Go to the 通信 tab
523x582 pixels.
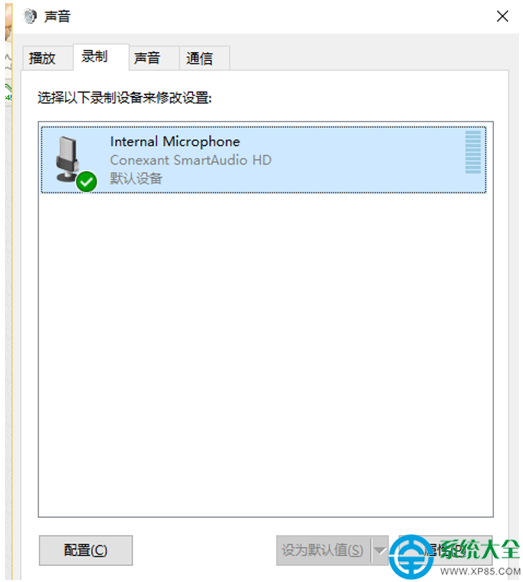click(199, 58)
